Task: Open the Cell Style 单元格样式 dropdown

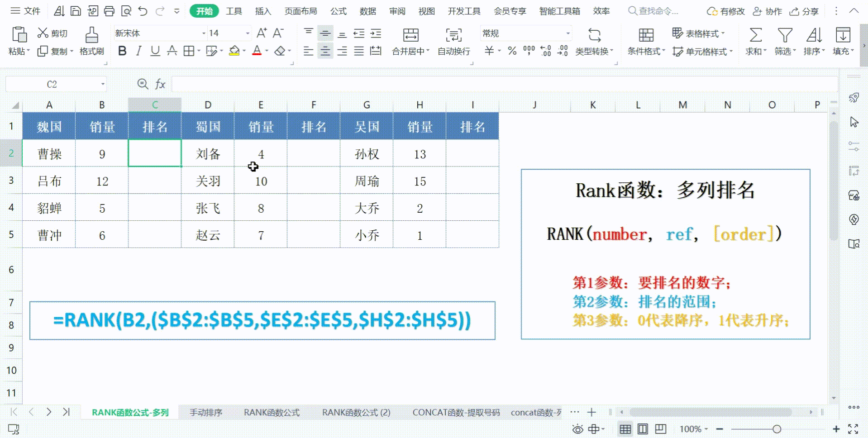Action: (702, 52)
